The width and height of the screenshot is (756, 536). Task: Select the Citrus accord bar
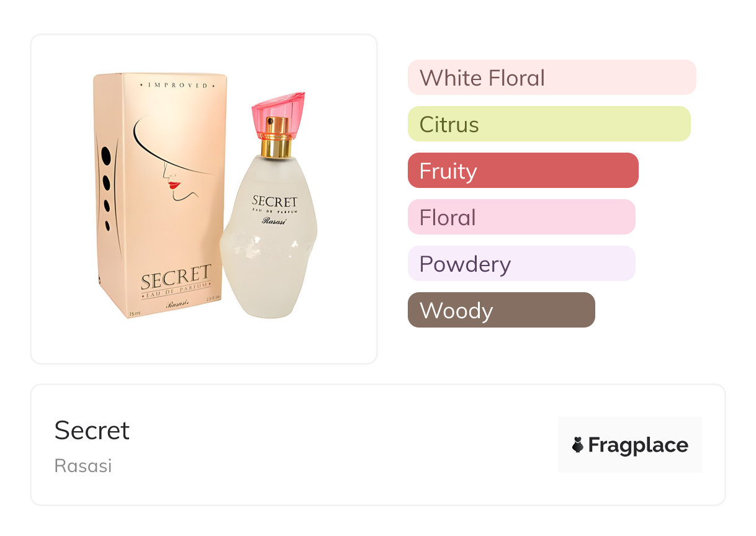[549, 124]
